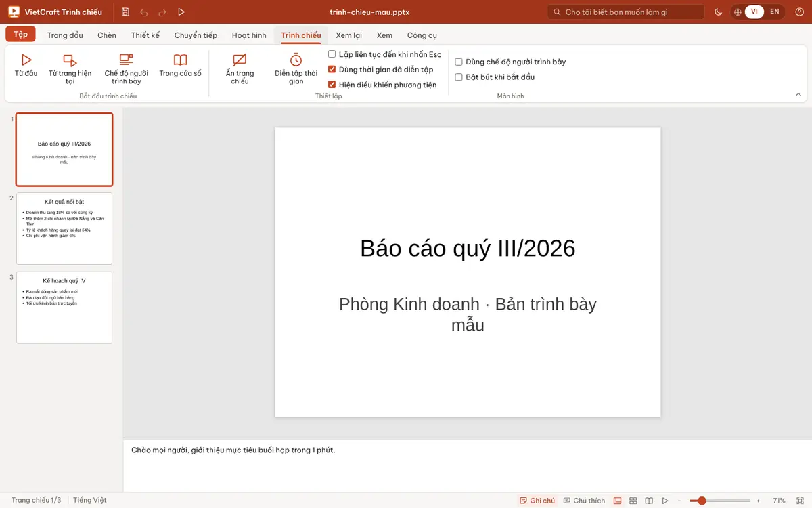Launch Chế độ người trình bày
This screenshot has height=508, width=812.
127,69
